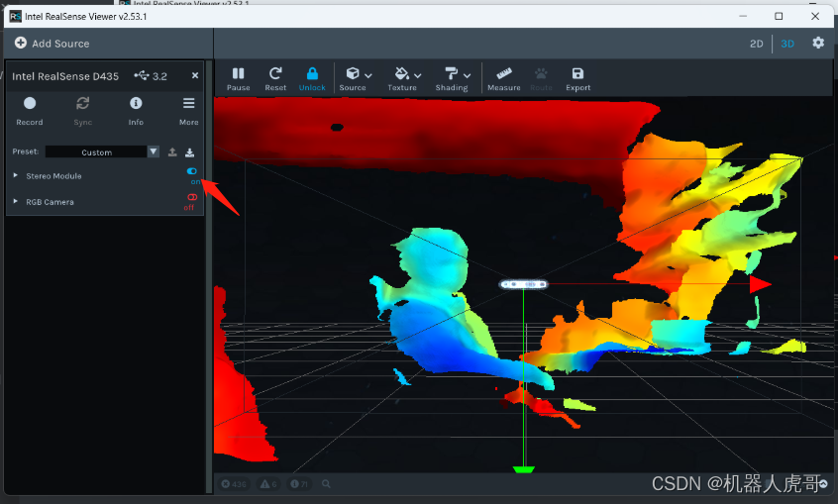This screenshot has height=504, width=838.
Task: Start recording with the Record button
Action: pos(30,111)
